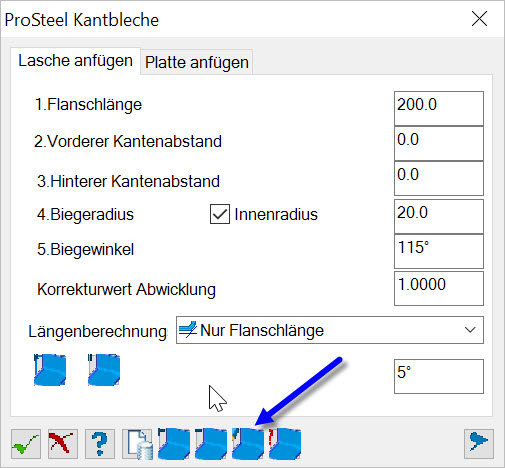Image resolution: width=505 pixels, height=468 pixels.
Task: Toggle the Innenradius checkbox
Action: [220, 214]
